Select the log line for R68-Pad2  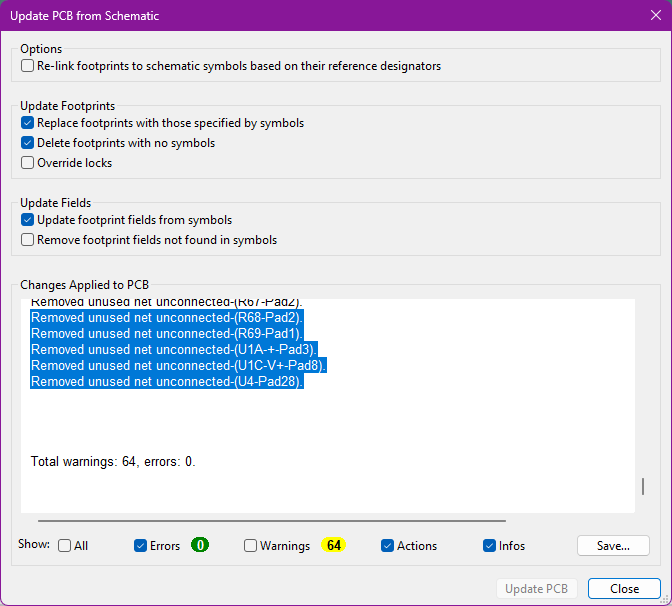point(167,318)
